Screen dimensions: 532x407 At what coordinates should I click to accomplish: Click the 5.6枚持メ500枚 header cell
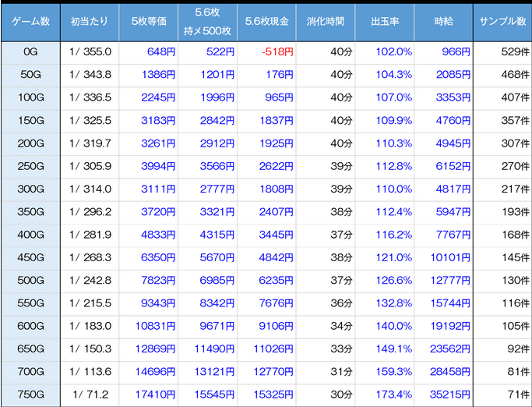207,22
